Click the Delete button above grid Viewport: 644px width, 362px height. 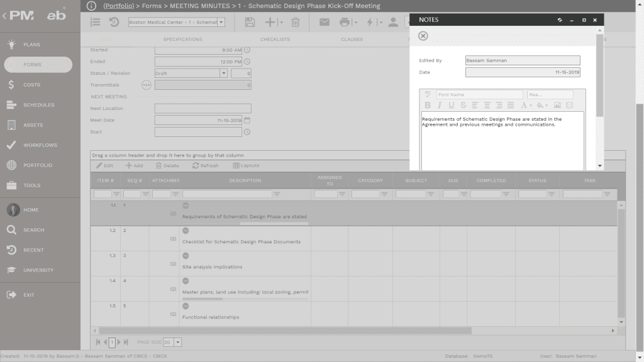click(167, 165)
